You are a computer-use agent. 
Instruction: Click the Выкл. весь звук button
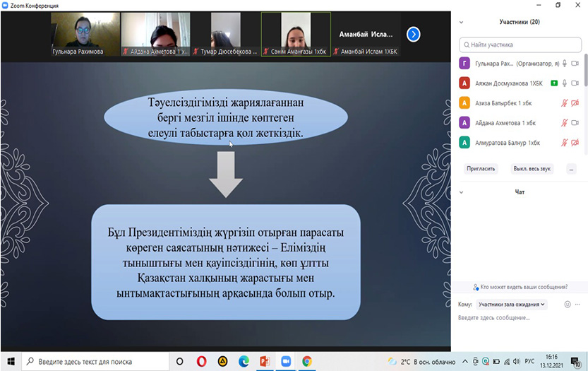[532, 169]
